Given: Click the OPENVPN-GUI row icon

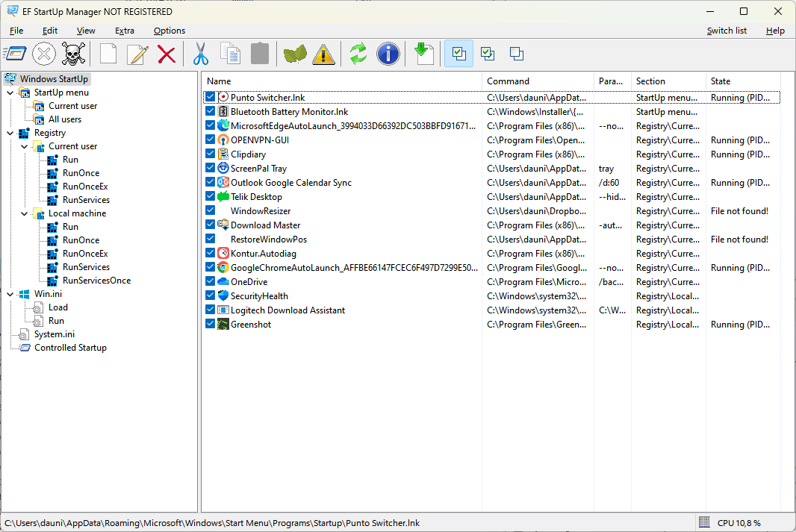Looking at the screenshot, I should point(223,140).
